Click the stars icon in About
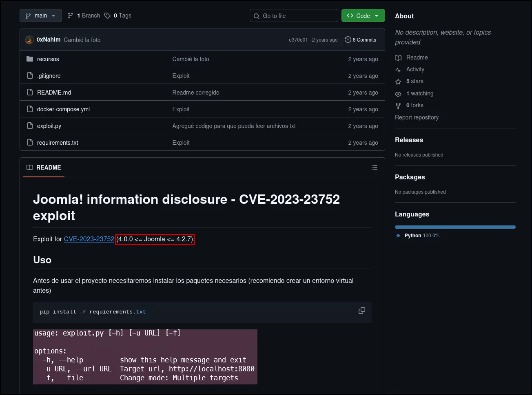The image size is (532, 395). pyautogui.click(x=398, y=82)
